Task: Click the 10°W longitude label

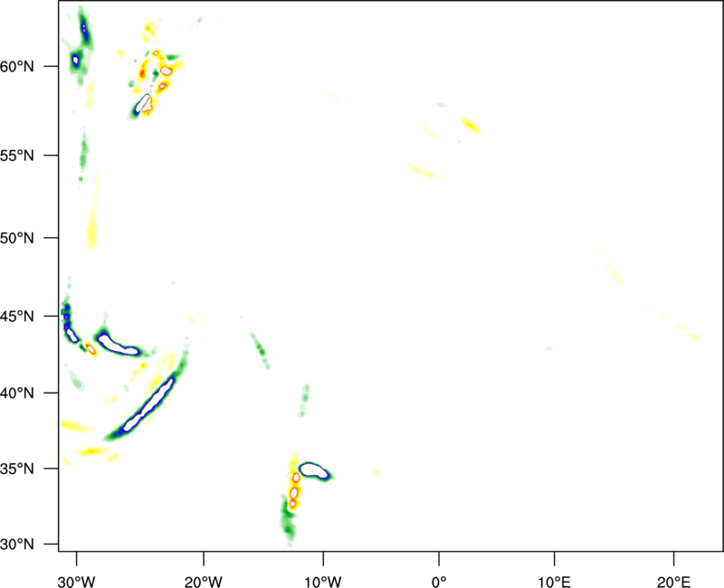Action: (323, 582)
